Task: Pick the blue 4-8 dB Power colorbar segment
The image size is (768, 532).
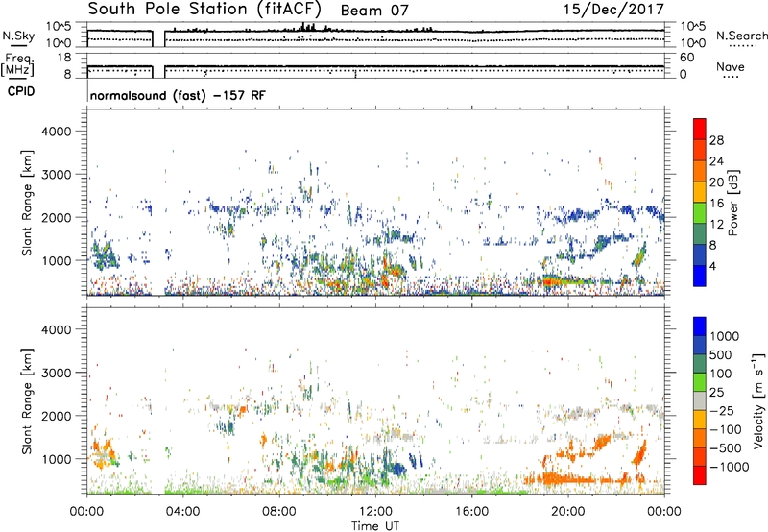Action: [700, 255]
